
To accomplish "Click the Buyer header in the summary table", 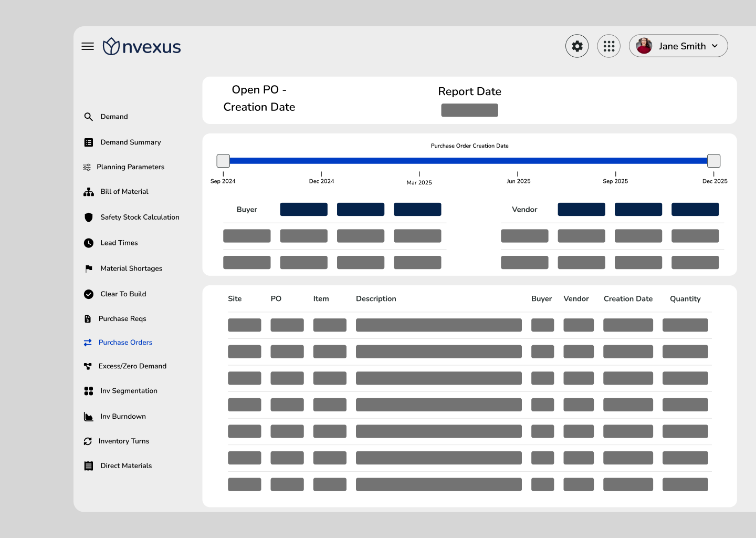I will [247, 210].
